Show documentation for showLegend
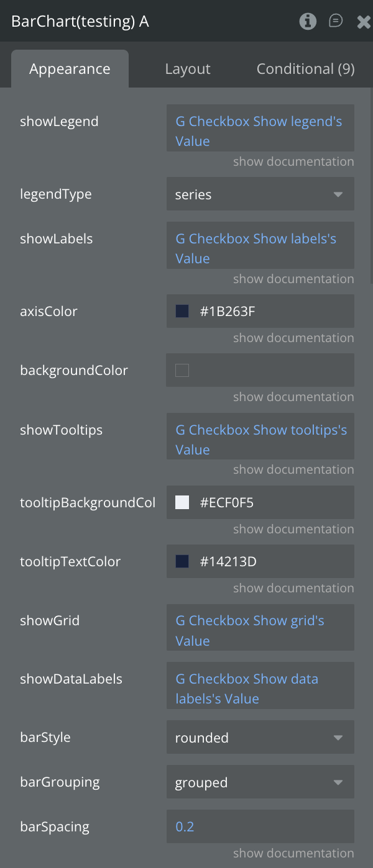 [293, 161]
